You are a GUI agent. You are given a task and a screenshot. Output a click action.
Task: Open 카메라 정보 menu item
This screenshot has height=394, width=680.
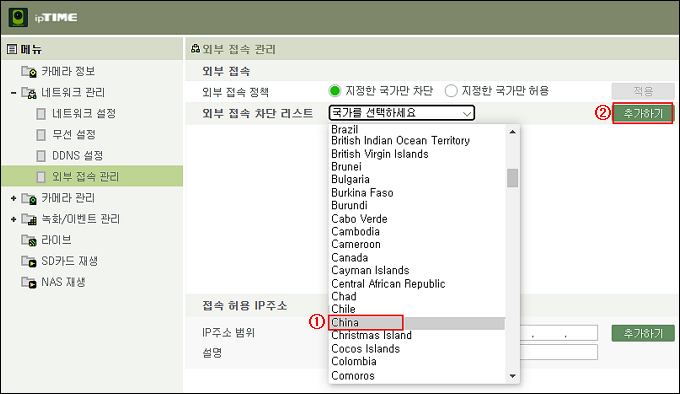pos(68,72)
